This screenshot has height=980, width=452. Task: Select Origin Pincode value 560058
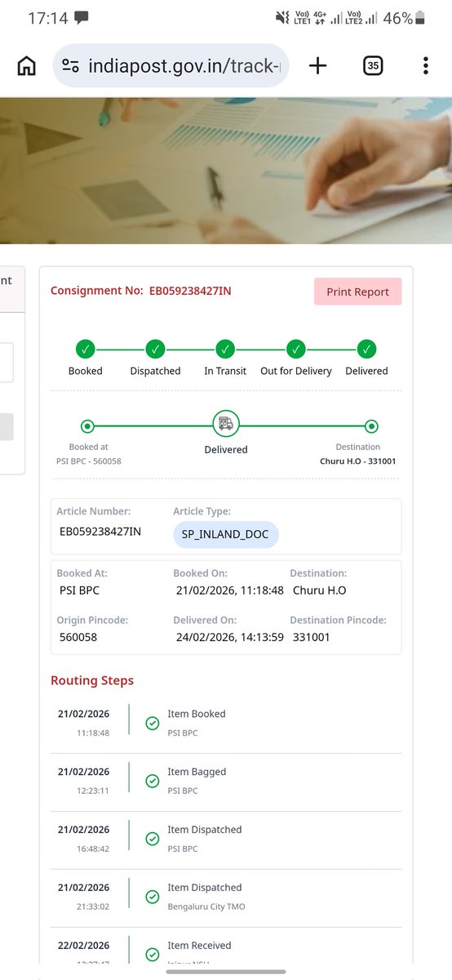tap(78, 637)
